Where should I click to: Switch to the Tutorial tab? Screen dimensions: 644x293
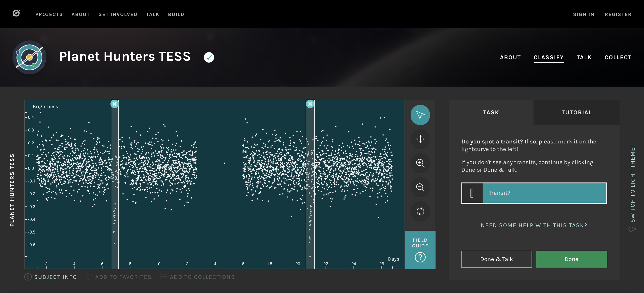tap(576, 112)
